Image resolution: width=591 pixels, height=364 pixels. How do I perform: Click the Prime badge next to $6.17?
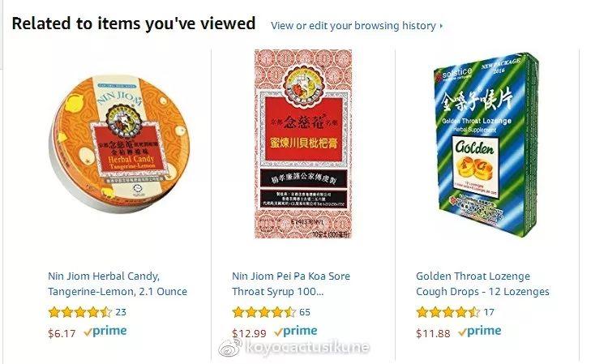point(105,332)
